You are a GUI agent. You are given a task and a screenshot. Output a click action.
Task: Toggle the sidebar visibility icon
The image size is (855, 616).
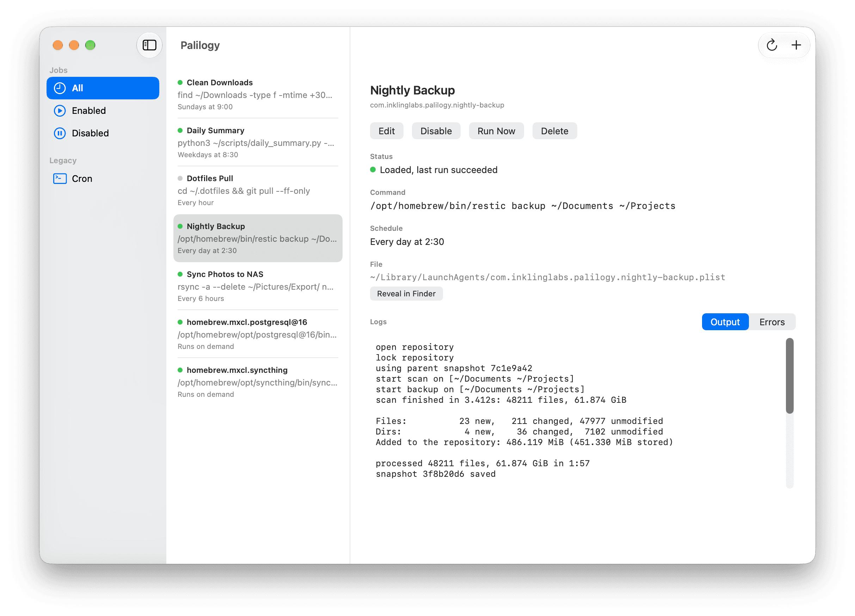click(x=149, y=45)
